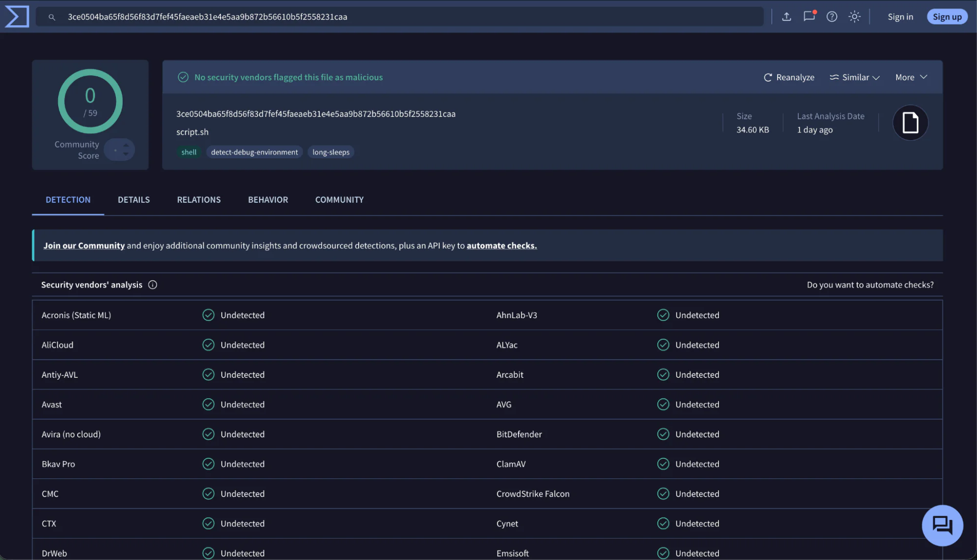Image resolution: width=977 pixels, height=560 pixels.
Task: Click the check icon in AliCloud row
Action: coord(208,345)
